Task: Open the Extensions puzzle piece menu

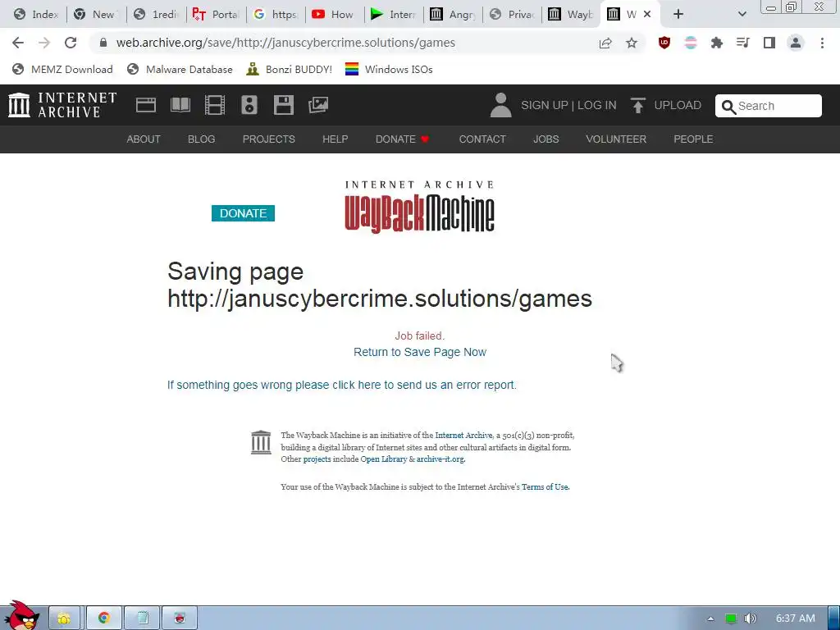Action: (717, 43)
